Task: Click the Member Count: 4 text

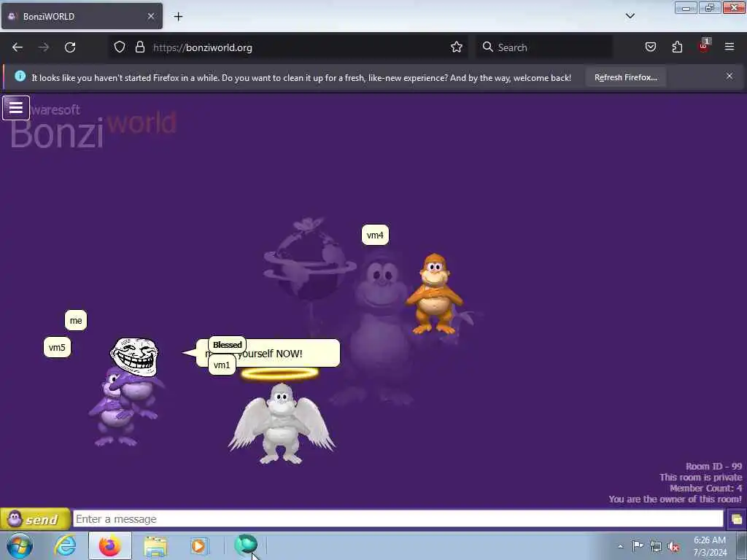Action: (705, 488)
